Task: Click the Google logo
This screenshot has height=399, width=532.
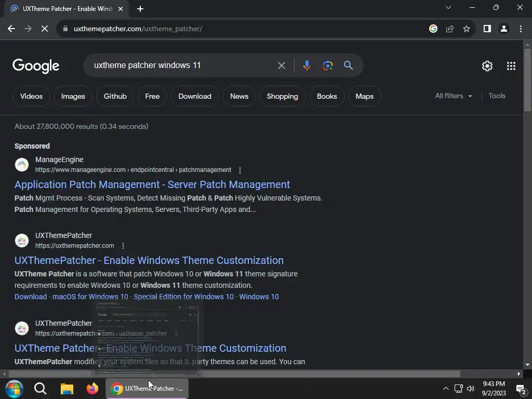Action: point(36,66)
